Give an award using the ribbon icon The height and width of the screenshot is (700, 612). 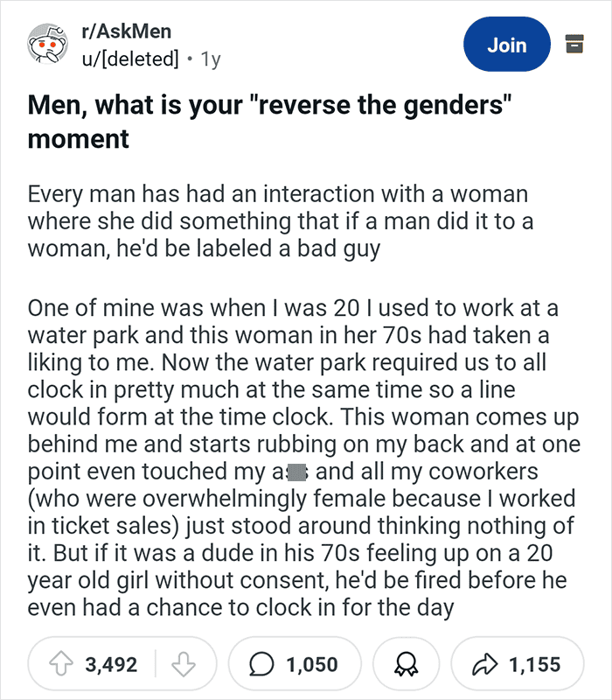coord(407,664)
